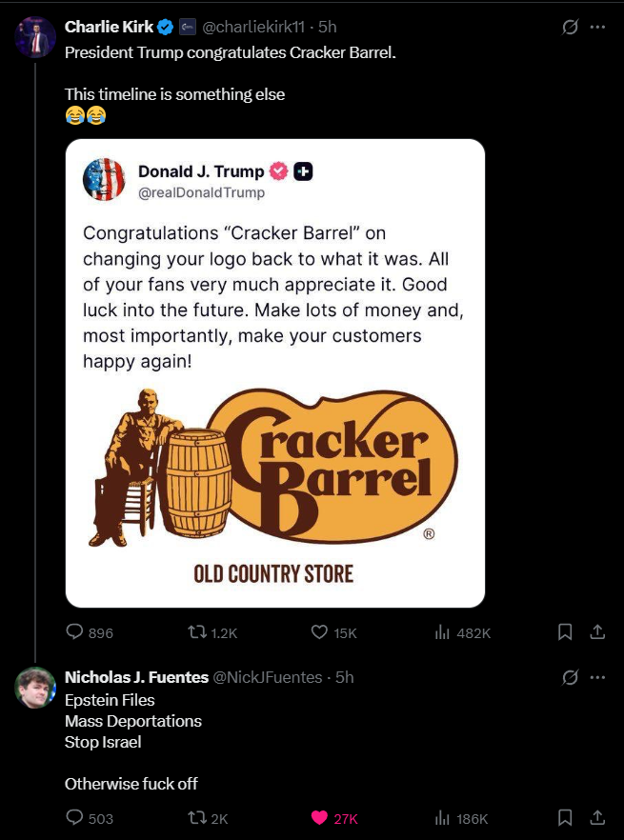Share Charlie Kirk's post

pyautogui.click(x=597, y=631)
